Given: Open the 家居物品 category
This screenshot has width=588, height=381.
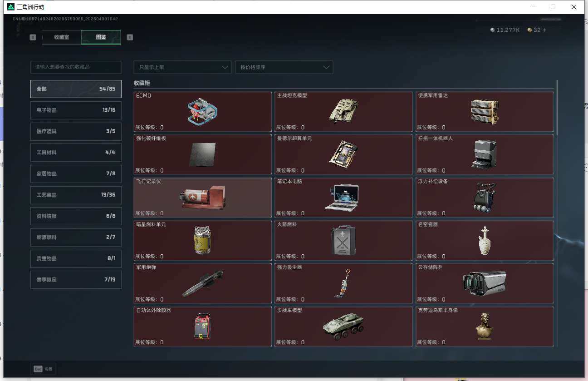Looking at the screenshot, I should [76, 173].
